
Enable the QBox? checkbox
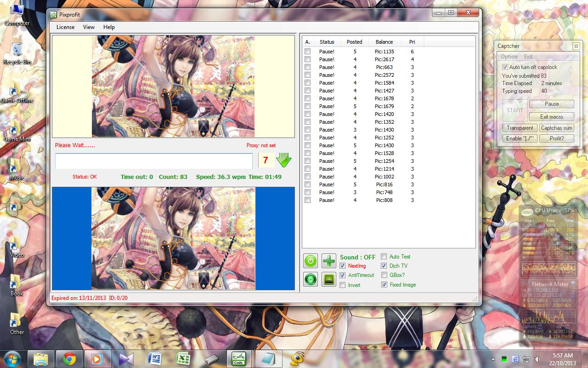tap(384, 275)
